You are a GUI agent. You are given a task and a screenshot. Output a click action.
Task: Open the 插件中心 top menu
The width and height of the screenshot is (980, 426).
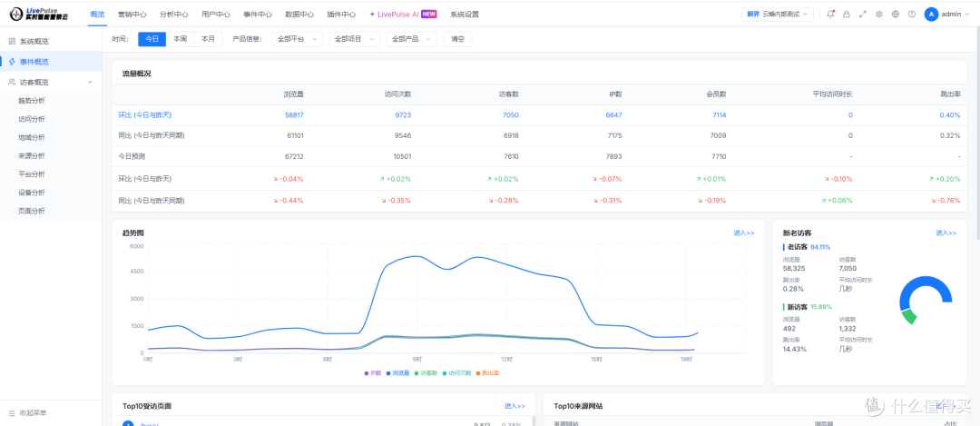click(x=341, y=14)
